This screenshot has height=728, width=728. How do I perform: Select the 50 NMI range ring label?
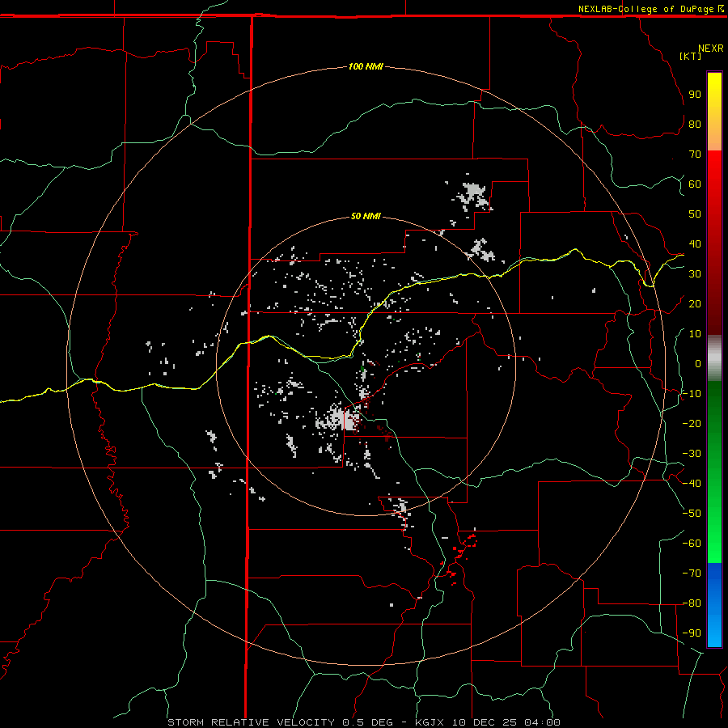366,216
